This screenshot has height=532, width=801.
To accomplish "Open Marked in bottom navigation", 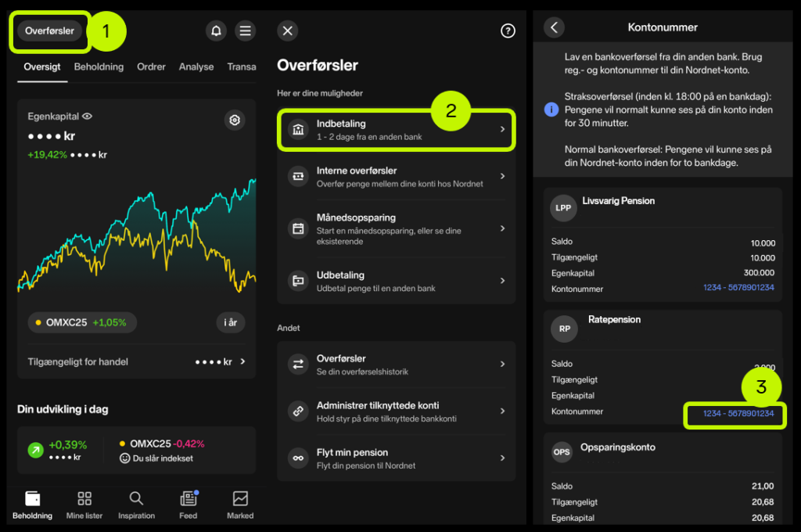I will [240, 505].
